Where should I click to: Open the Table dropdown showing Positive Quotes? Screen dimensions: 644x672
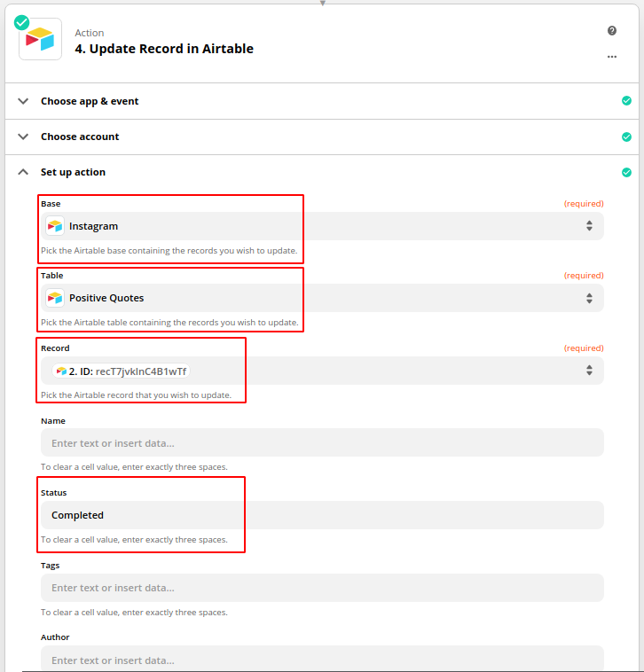(x=322, y=298)
